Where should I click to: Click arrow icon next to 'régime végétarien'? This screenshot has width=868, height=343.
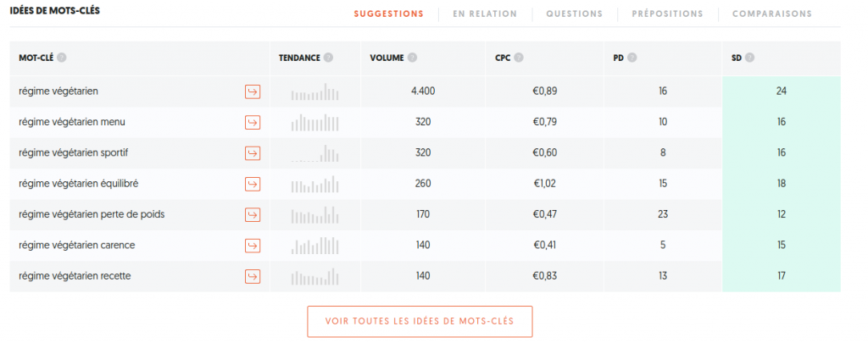tap(253, 91)
